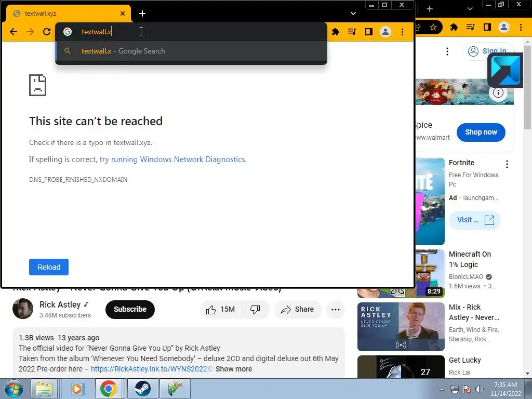Click the Shop now ad button
The height and width of the screenshot is (399, 532).
click(481, 132)
